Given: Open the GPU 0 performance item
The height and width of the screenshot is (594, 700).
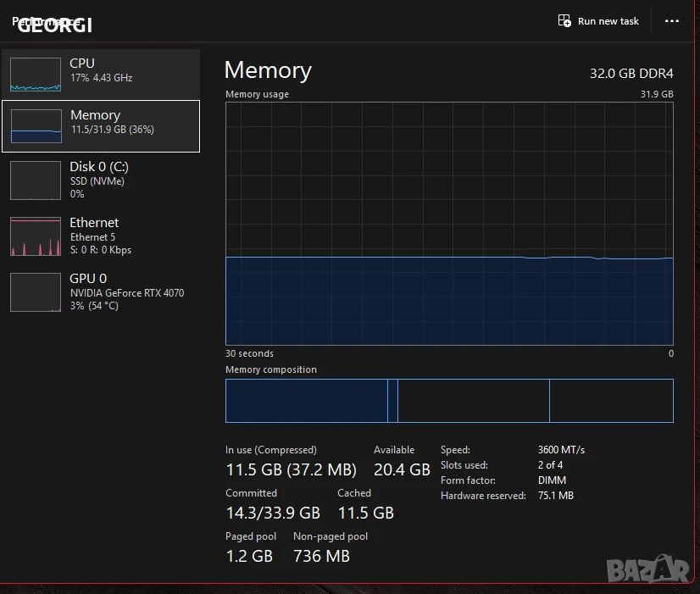Looking at the screenshot, I should click(101, 291).
